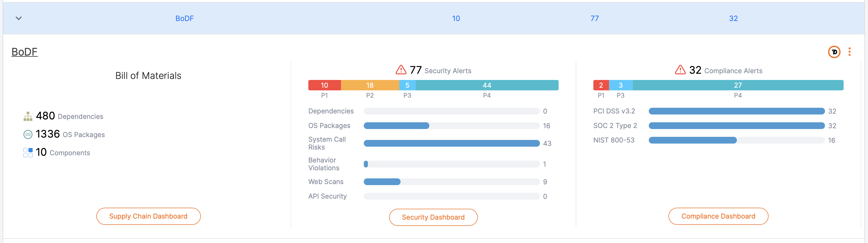The image size is (868, 243).
Task: Select the orange P2 security segment showing 18
Action: (370, 85)
